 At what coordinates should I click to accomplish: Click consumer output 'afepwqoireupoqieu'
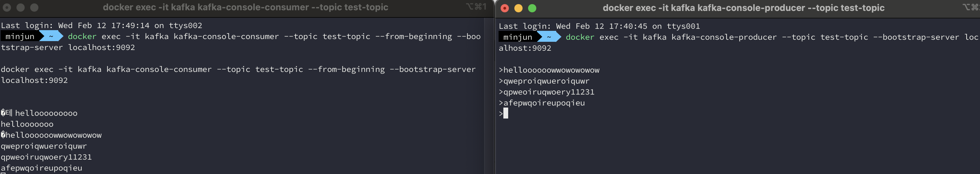coord(41,168)
